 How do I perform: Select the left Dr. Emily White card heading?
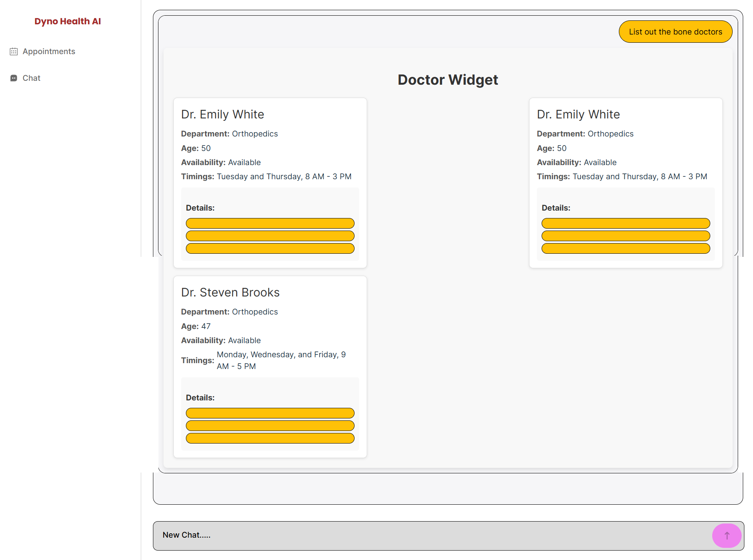click(x=222, y=115)
